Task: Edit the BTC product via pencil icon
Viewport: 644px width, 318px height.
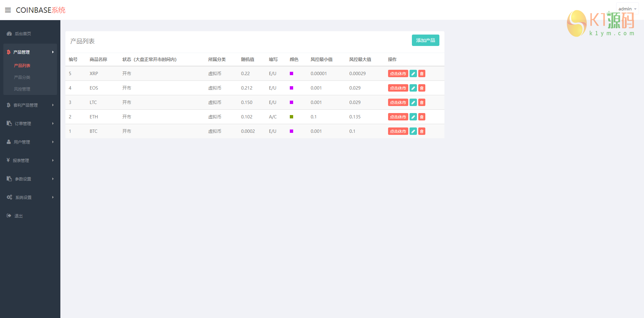Action: pyautogui.click(x=413, y=131)
